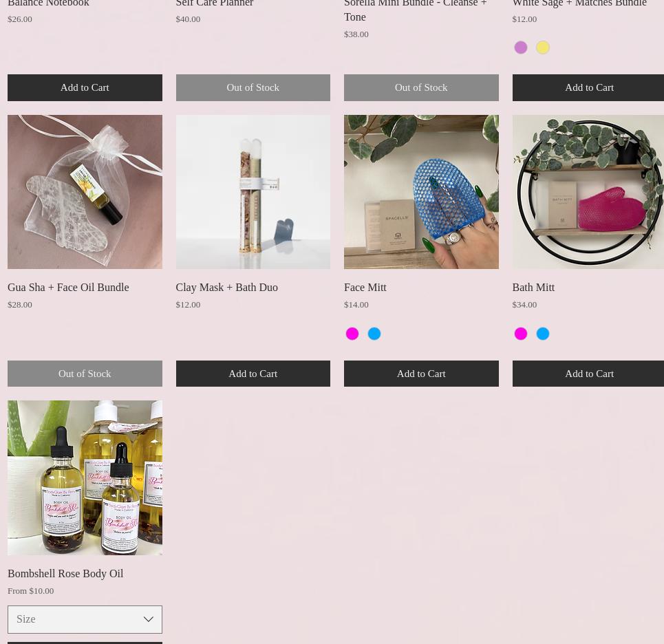Select the purple color option for White Sage bundle
This screenshot has width=664, height=644.
pyautogui.click(x=521, y=47)
